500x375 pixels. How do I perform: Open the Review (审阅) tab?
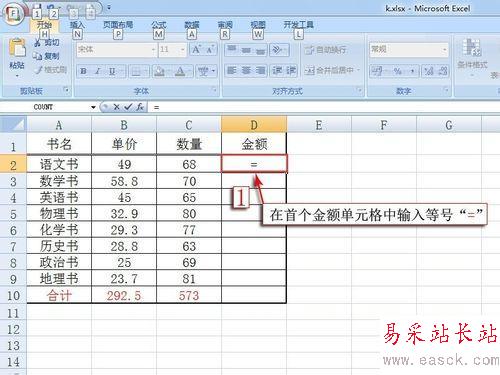(225, 25)
